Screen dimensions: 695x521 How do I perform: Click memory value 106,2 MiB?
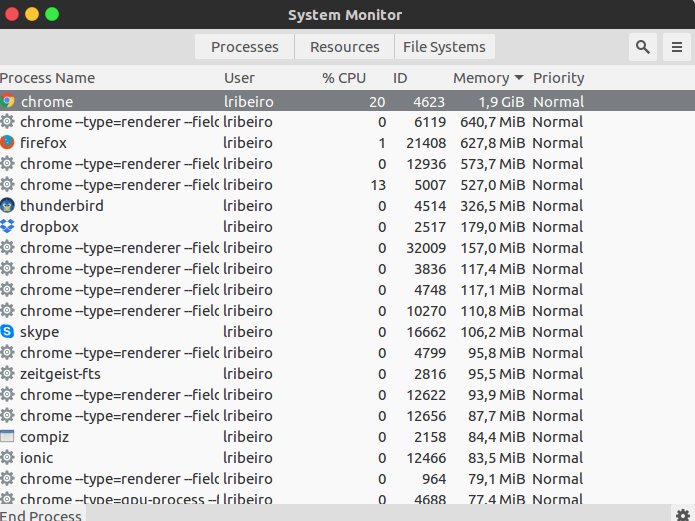click(492, 332)
